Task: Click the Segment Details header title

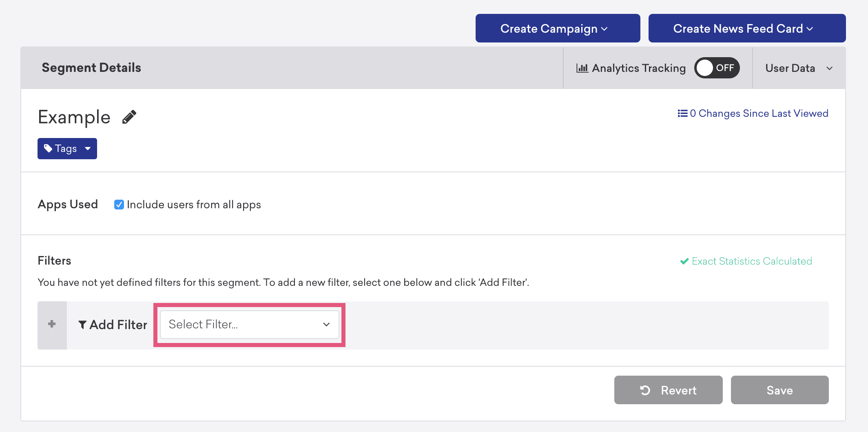Action: [91, 68]
